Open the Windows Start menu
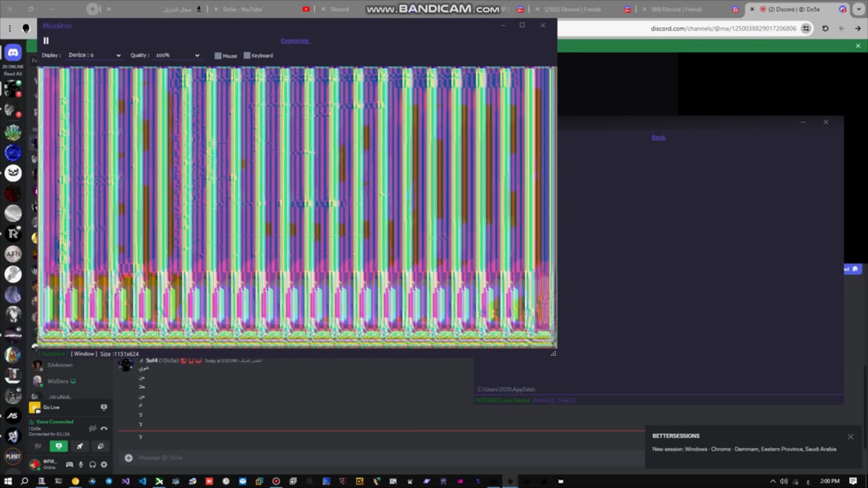The image size is (868, 488). tap(8, 481)
